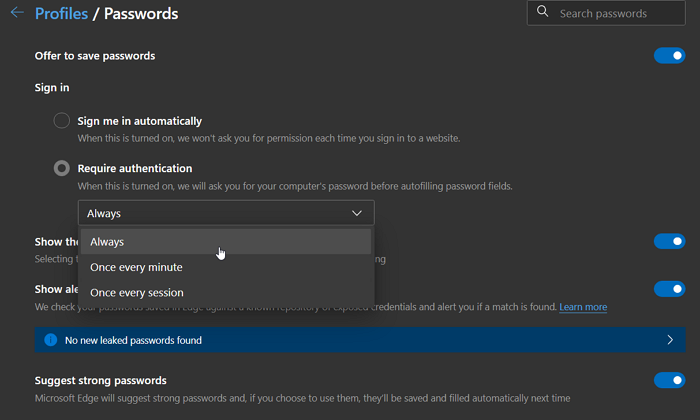Go to Profiles breadcrumb link
The width and height of the screenshot is (700, 420).
coord(61,13)
